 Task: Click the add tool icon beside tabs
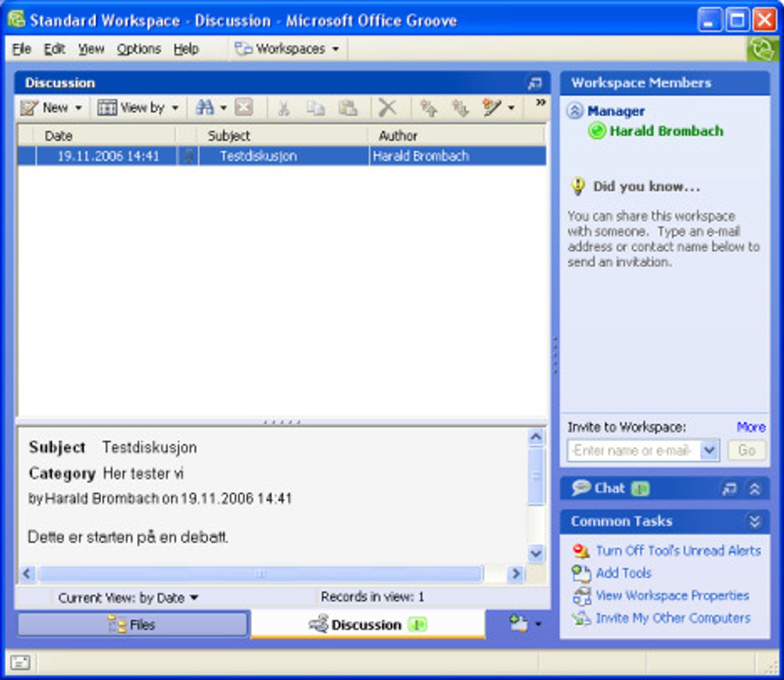[x=519, y=623]
